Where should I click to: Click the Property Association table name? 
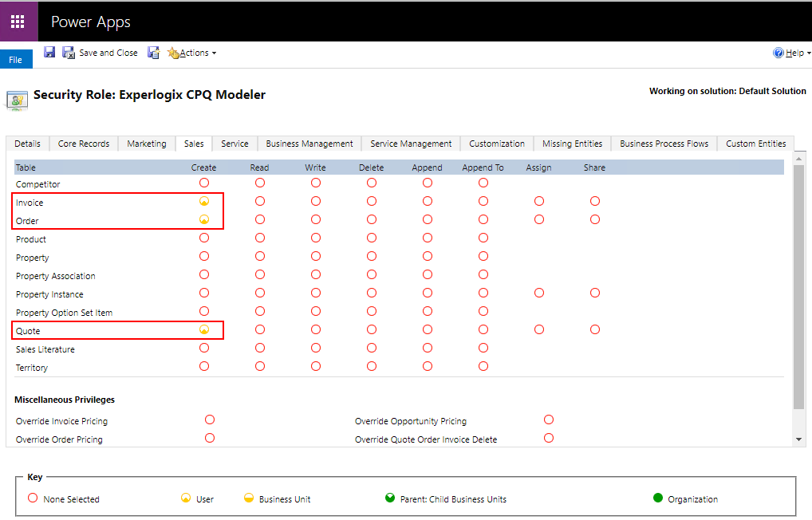[55, 276]
